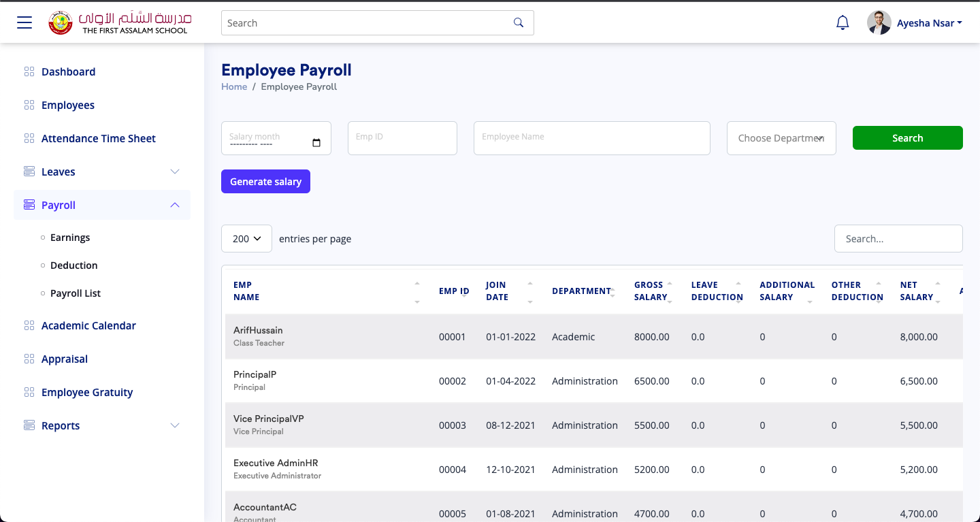This screenshot has height=522, width=980.
Task: Click the Dashboard sidebar icon
Action: point(29,71)
